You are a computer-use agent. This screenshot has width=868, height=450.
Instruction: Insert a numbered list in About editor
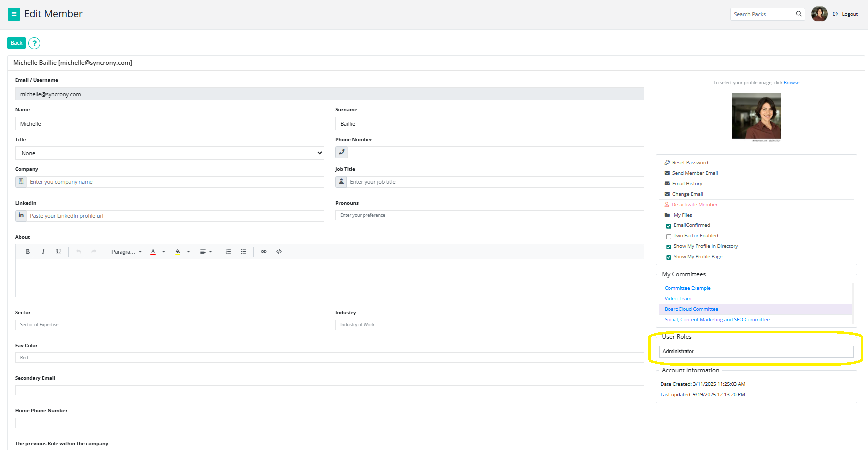tap(228, 252)
